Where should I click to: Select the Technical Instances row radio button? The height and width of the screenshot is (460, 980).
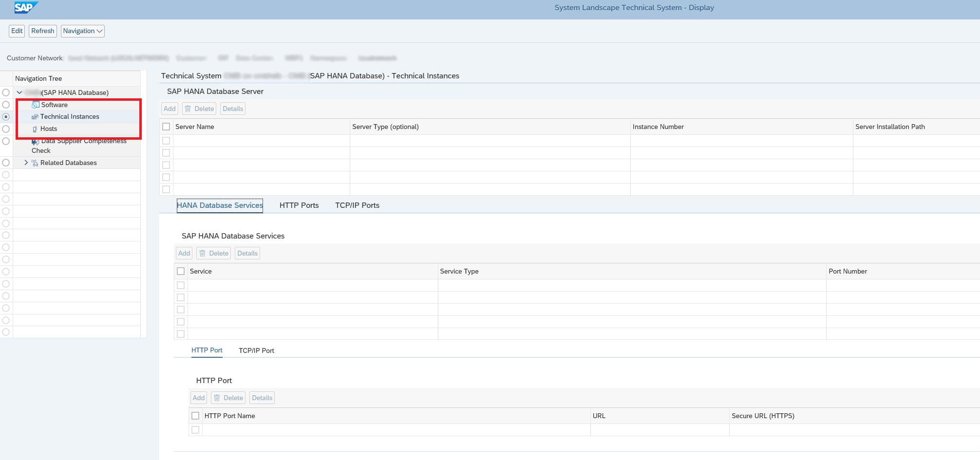(6, 117)
